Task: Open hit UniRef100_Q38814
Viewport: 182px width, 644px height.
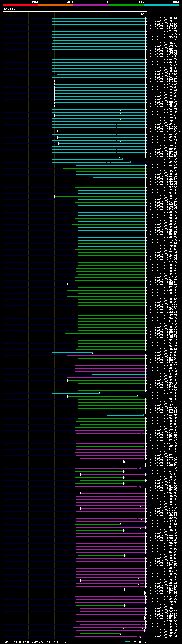Action: [163, 18]
